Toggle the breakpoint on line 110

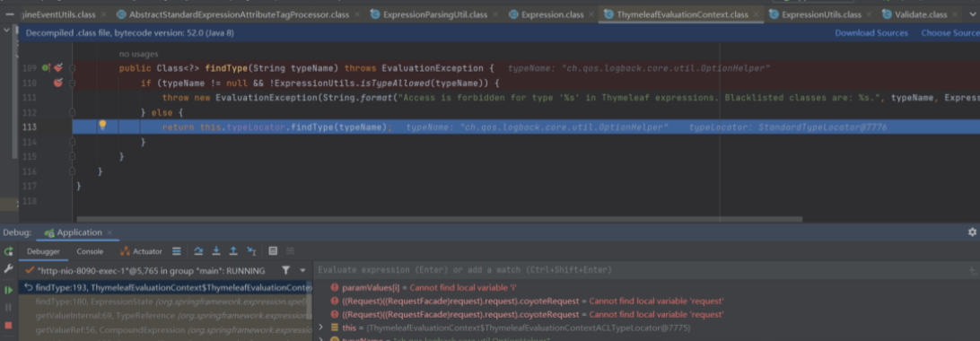(58, 83)
